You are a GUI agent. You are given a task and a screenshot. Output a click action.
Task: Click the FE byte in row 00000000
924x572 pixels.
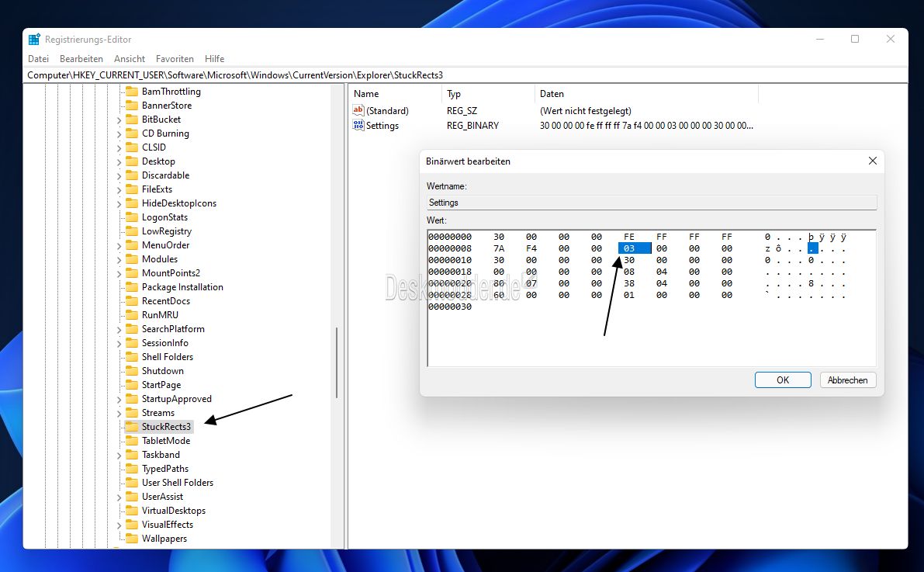pos(628,237)
